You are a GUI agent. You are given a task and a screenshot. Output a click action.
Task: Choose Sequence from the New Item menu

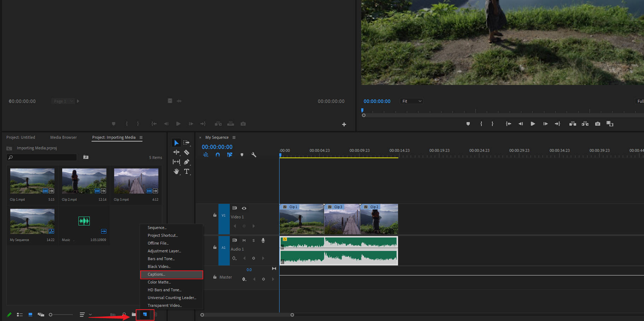pyautogui.click(x=172, y=228)
